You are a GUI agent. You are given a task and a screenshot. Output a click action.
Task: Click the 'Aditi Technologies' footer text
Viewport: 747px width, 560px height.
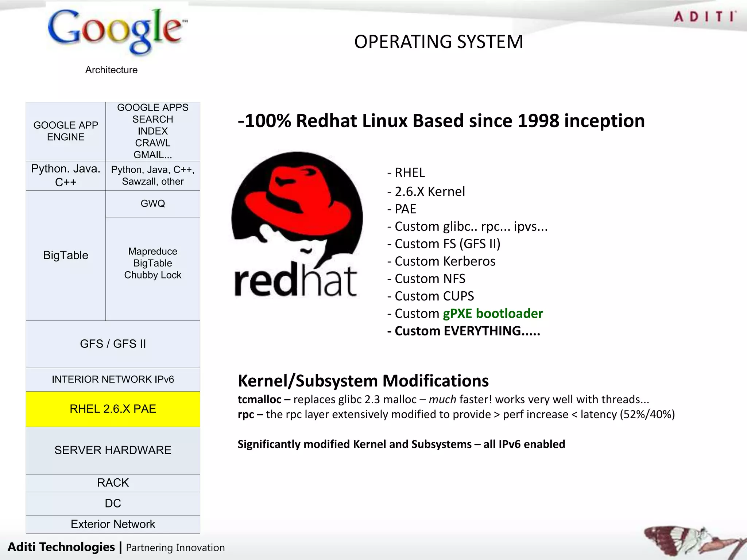[x=61, y=547]
